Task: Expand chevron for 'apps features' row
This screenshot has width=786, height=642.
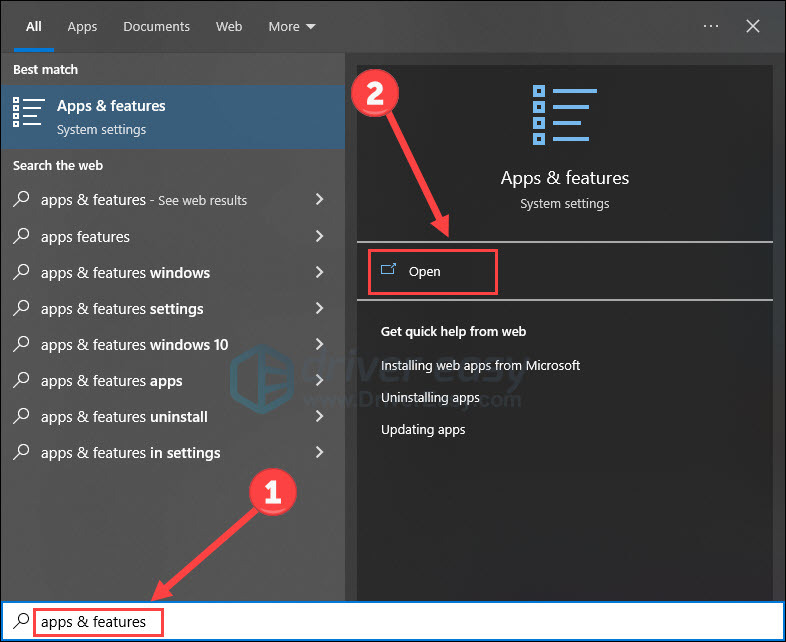Action: click(319, 236)
